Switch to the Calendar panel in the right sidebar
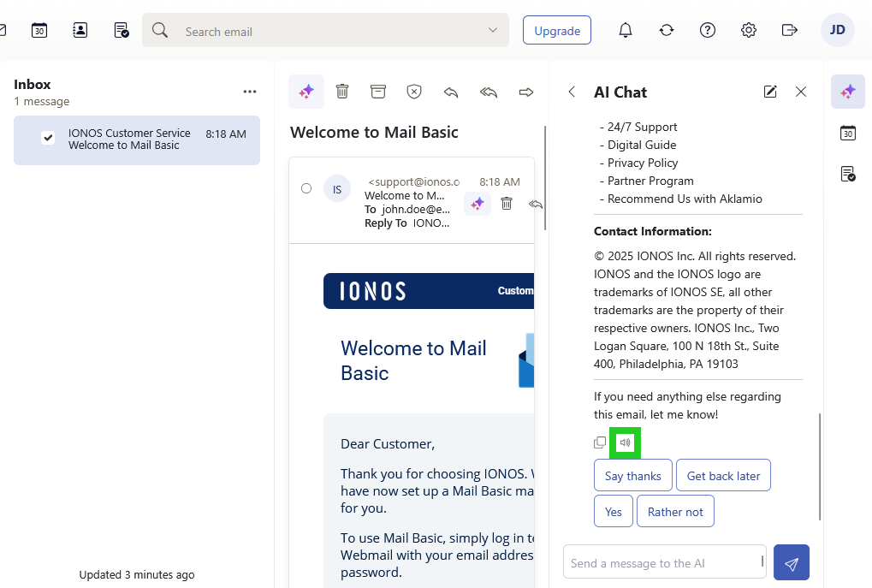The width and height of the screenshot is (872, 588). (x=847, y=133)
